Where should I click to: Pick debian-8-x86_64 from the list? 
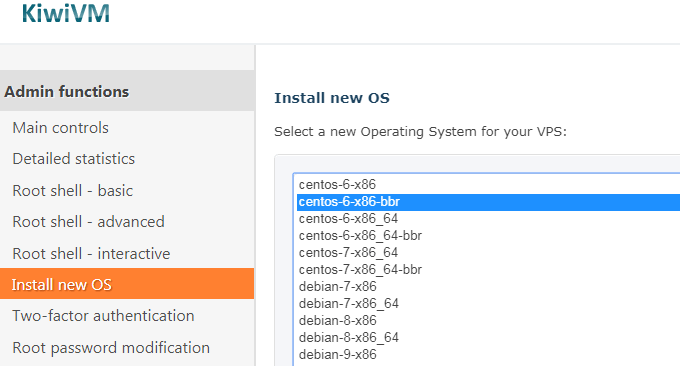click(488, 337)
